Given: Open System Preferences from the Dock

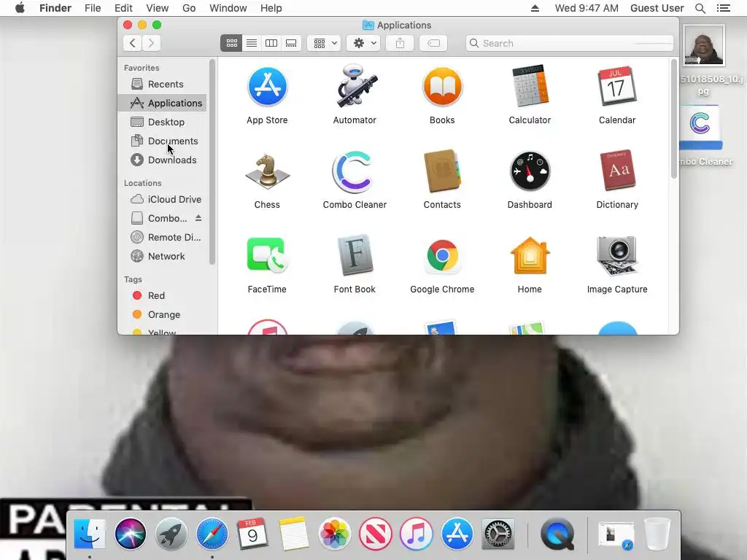Looking at the screenshot, I should (498, 534).
